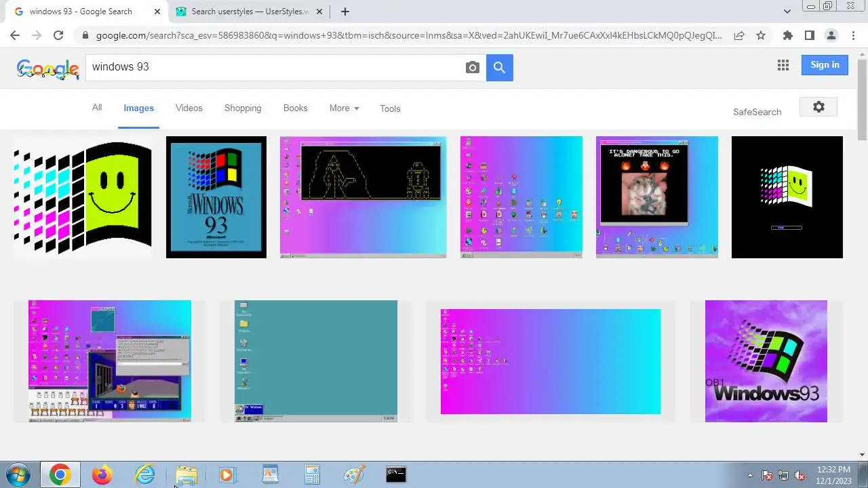Switch to the Videos tab
The height and width of the screenshot is (488, 868).
(x=189, y=108)
